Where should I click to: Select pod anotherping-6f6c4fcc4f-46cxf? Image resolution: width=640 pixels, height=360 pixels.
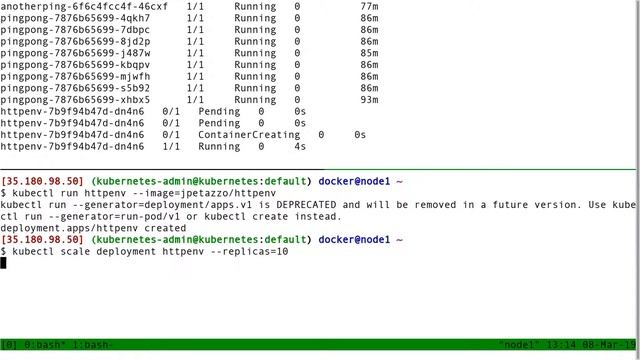point(84,7)
